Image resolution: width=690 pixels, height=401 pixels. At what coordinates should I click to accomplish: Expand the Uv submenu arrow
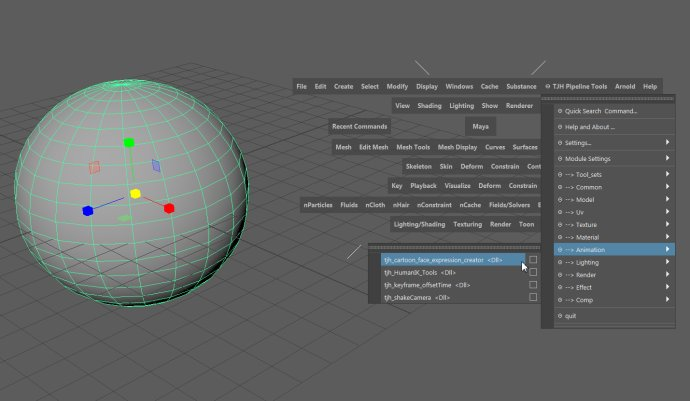pyautogui.click(x=668, y=212)
